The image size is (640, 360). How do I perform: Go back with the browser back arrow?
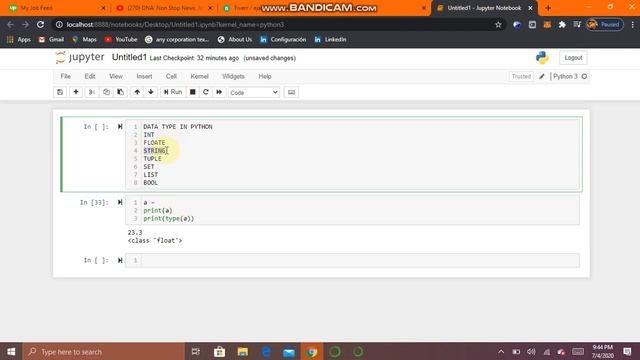point(11,24)
